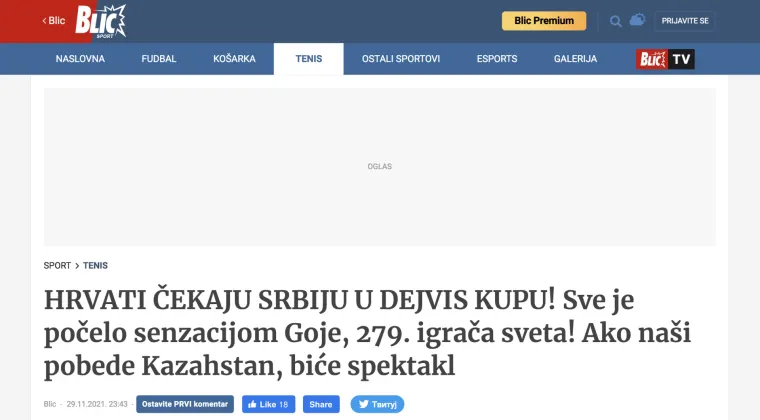Screen dimensions: 760x420
Task: Select the TENIS tab
Action: 309,59
